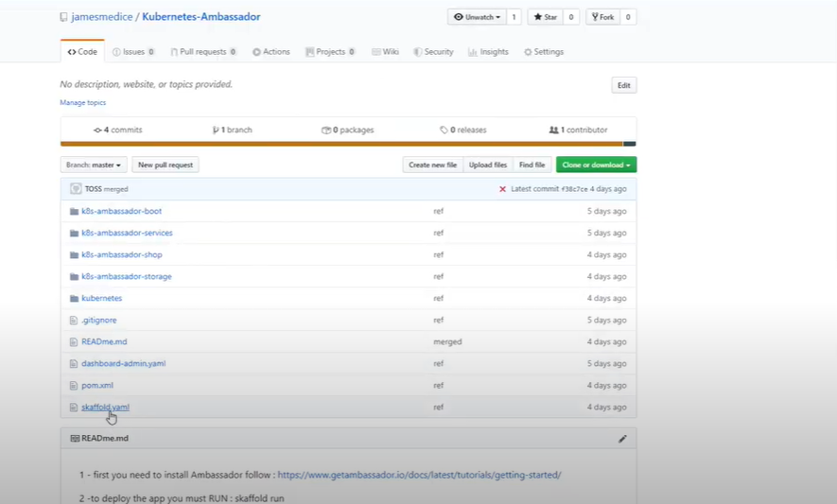
Task: Open the kubernetes folder
Action: pyautogui.click(x=101, y=299)
